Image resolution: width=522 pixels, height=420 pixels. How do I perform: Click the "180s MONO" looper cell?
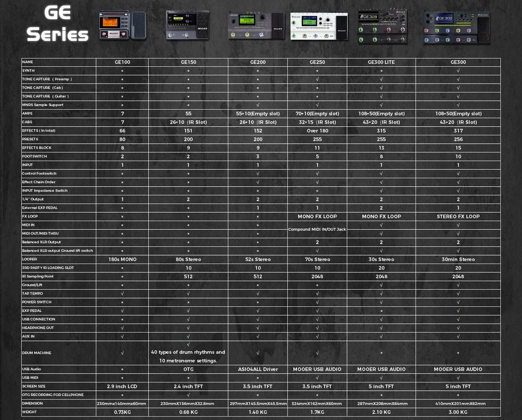(x=122, y=259)
